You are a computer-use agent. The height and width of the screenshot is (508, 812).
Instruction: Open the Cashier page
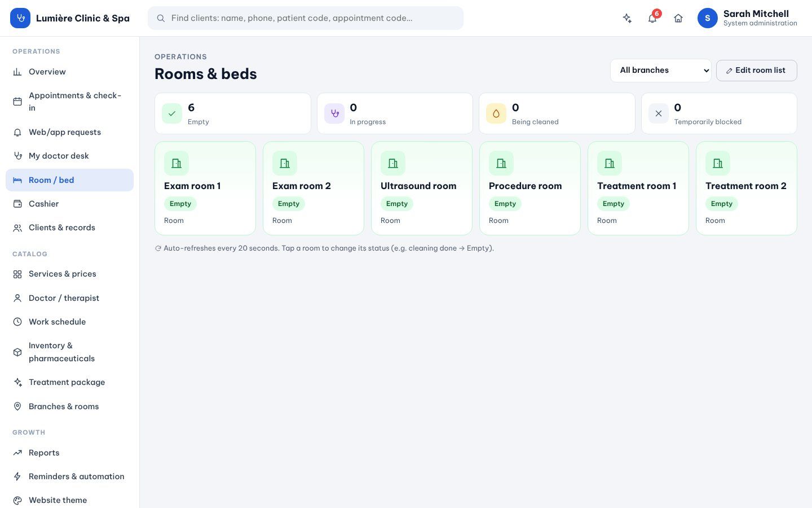tap(69, 204)
